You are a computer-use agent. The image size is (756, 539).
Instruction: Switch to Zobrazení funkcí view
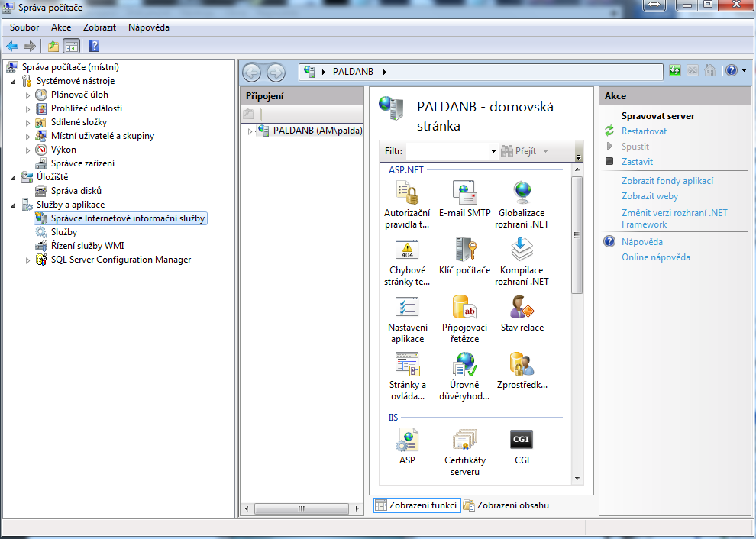click(x=417, y=505)
